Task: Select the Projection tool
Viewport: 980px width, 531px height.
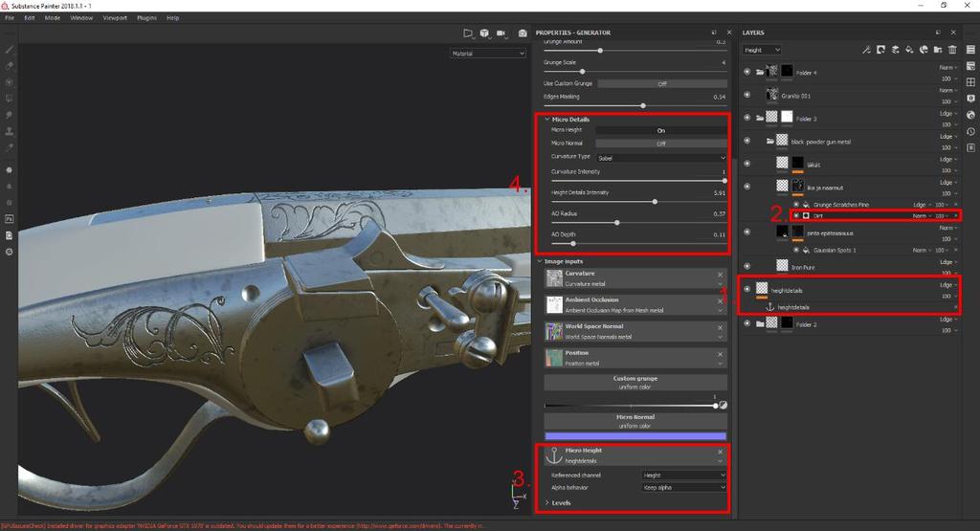Action: tap(10, 82)
